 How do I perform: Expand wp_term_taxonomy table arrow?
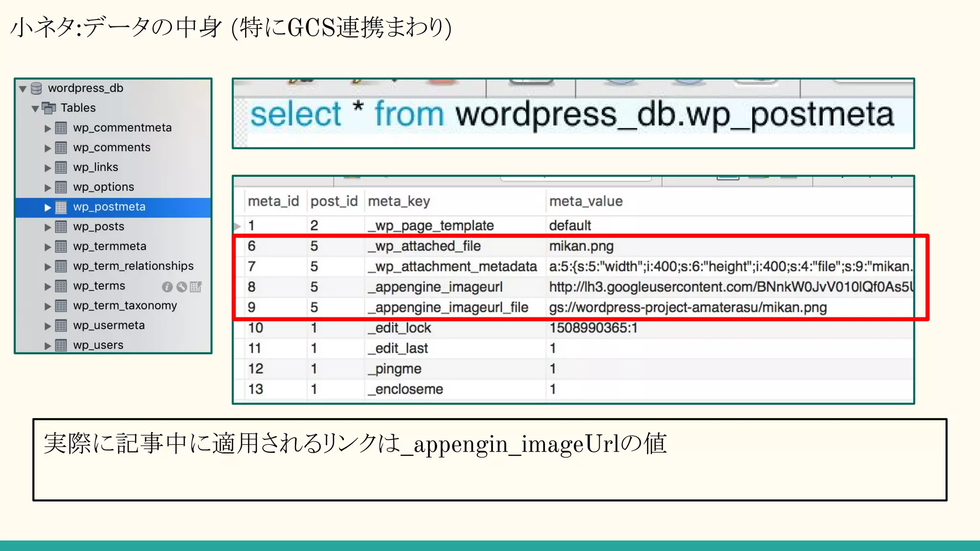(x=47, y=306)
